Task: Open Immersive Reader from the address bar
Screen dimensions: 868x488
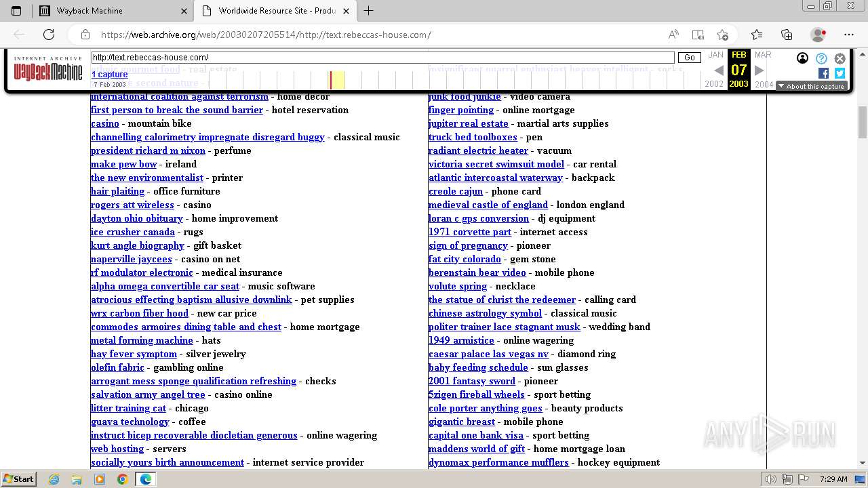Action: tap(698, 35)
